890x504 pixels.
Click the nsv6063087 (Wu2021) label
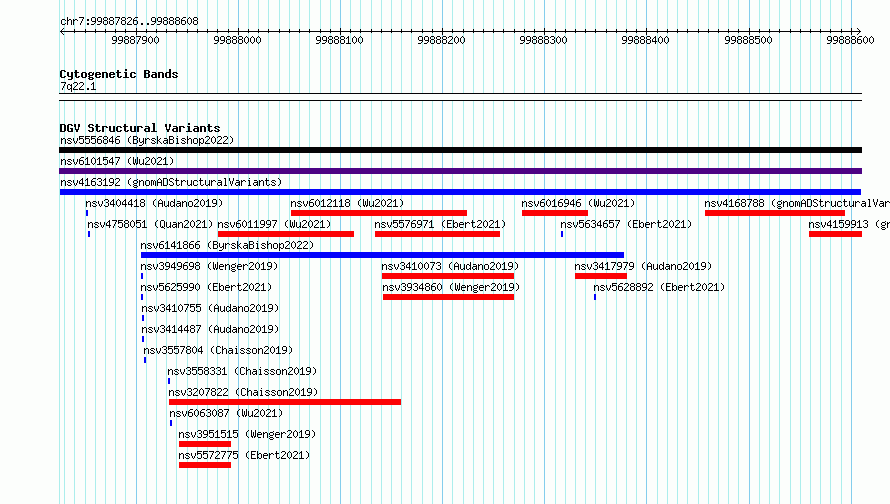226,413
